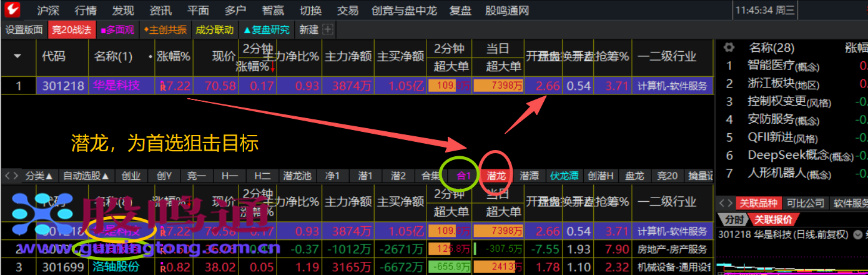The width and height of the screenshot is (868, 275).
Task: Select the red 潜龙 tab
Action: pyautogui.click(x=496, y=176)
